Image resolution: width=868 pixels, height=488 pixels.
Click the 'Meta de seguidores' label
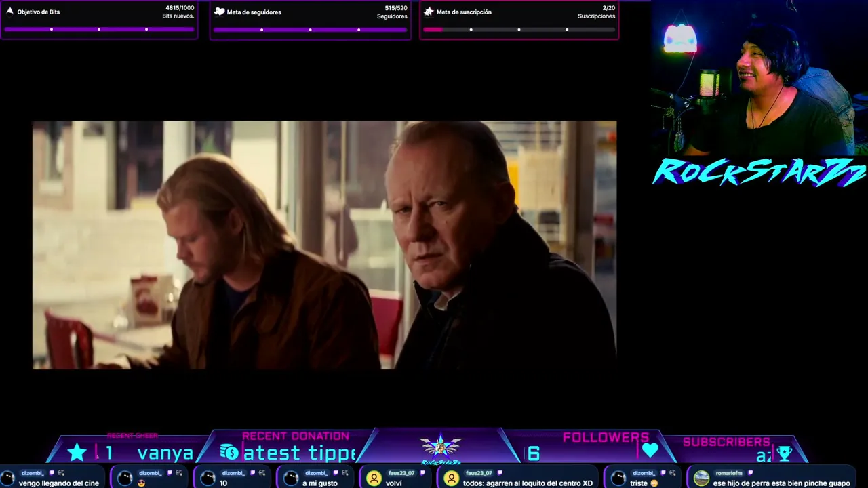click(x=254, y=12)
